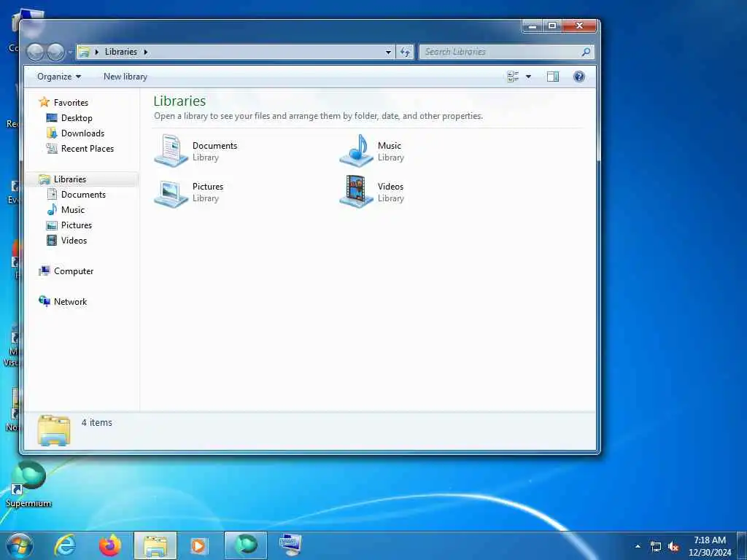Select Favorites star in navigation pane
Viewport: 747px width, 560px height.
pyautogui.click(x=44, y=102)
